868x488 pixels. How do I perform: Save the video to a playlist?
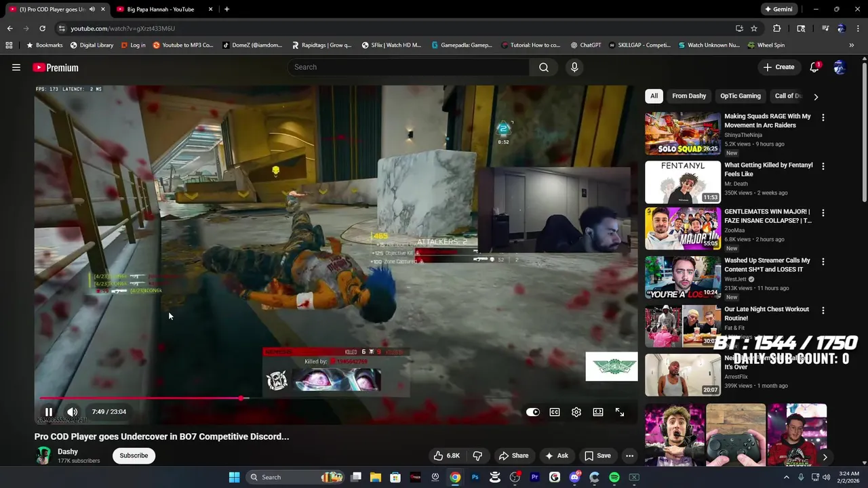[597, 455]
